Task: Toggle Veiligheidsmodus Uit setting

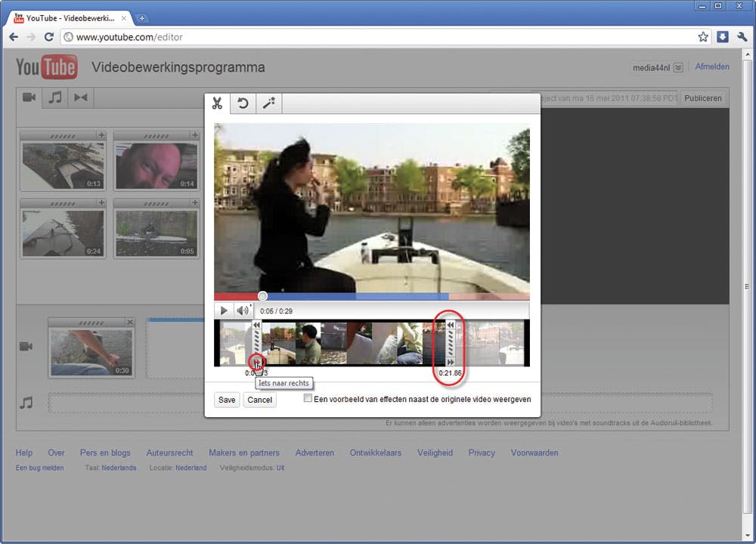Action: 280,468
